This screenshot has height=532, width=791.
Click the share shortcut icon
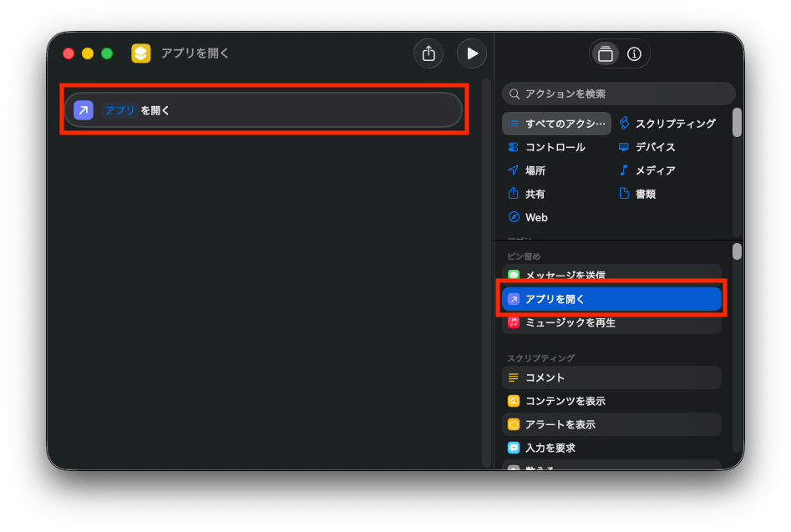[x=428, y=53]
